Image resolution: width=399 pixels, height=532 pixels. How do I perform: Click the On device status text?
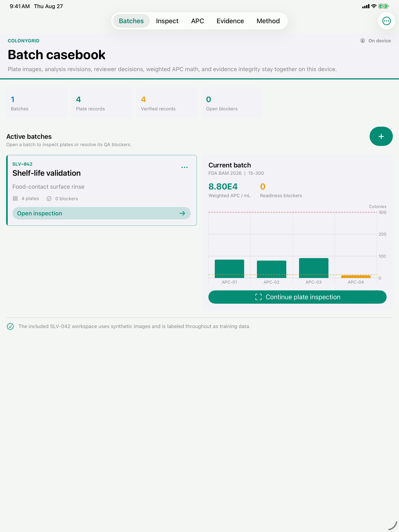click(380, 41)
